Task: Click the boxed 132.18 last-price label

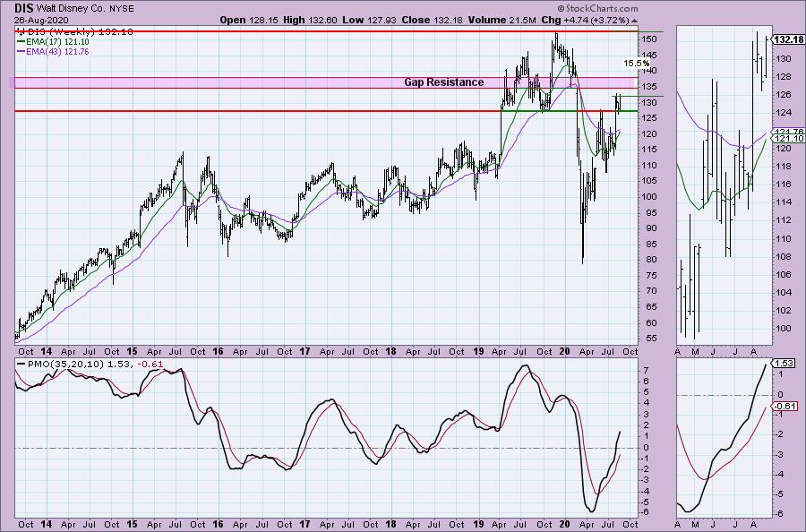Action: tap(788, 39)
